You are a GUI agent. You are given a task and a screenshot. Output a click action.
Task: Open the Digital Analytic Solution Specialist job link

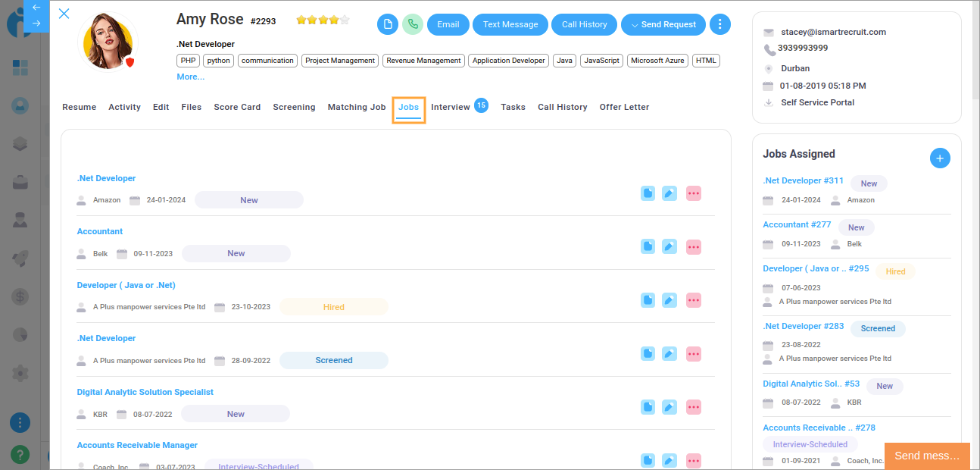145,392
